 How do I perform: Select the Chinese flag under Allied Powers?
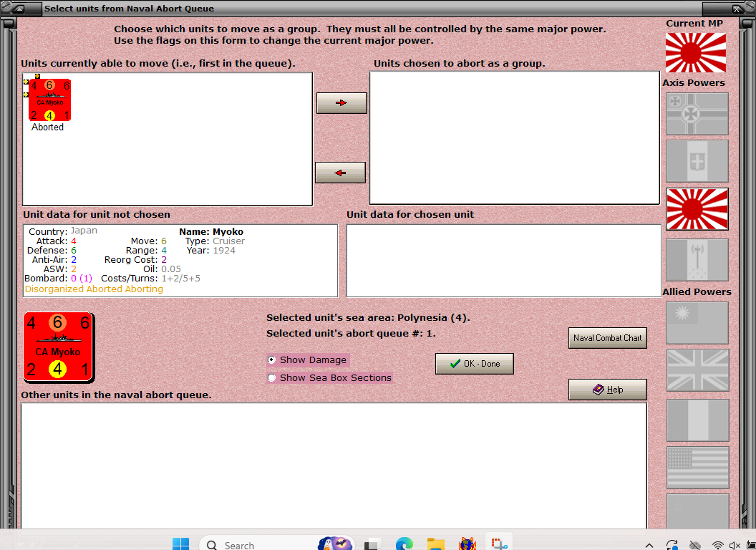tap(697, 323)
